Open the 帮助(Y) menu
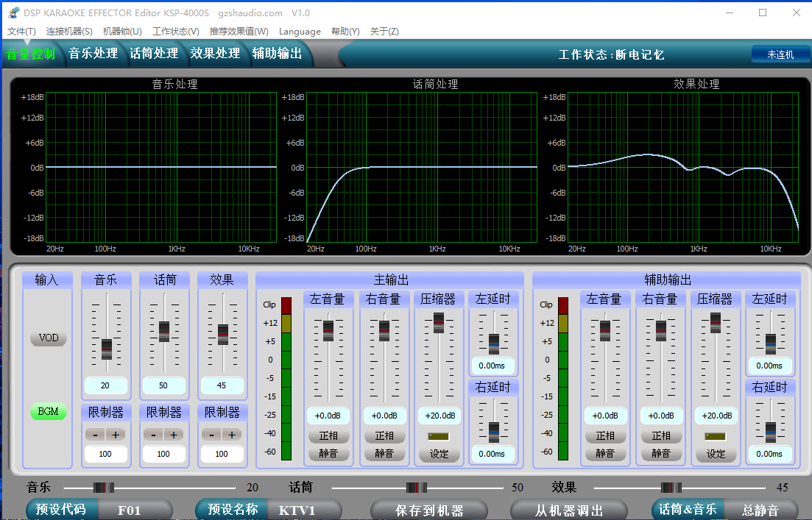 345,32
